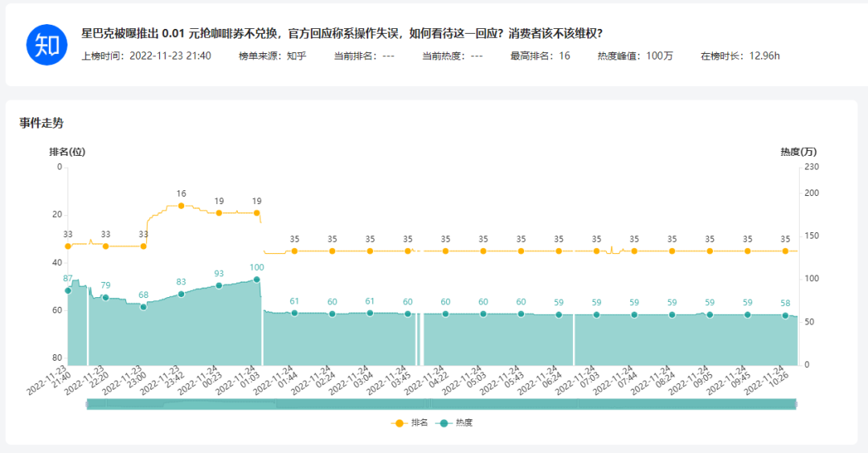Select the peak rank data point labeled 16
This screenshot has width=868, height=453.
pyautogui.click(x=181, y=206)
